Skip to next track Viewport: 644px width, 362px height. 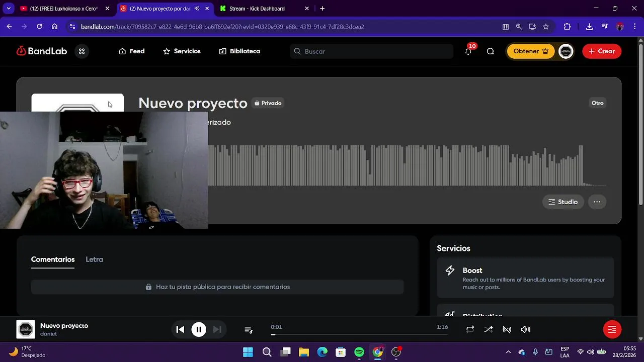click(x=217, y=329)
